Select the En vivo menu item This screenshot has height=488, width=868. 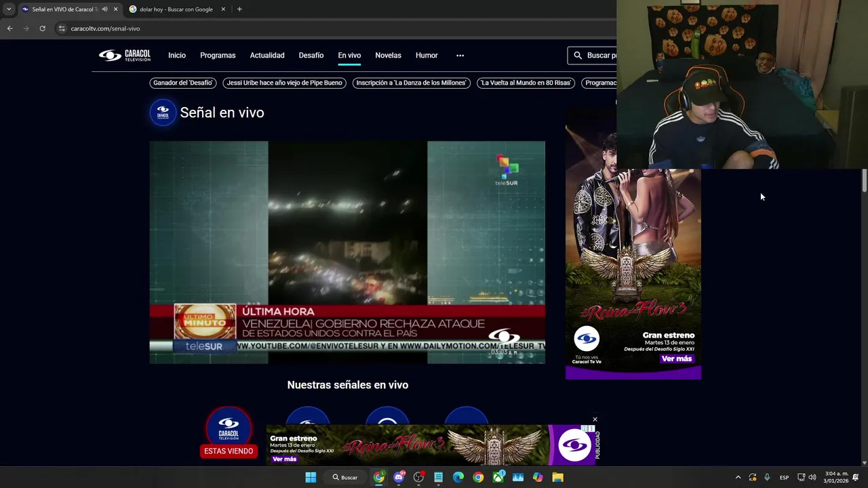(x=349, y=56)
